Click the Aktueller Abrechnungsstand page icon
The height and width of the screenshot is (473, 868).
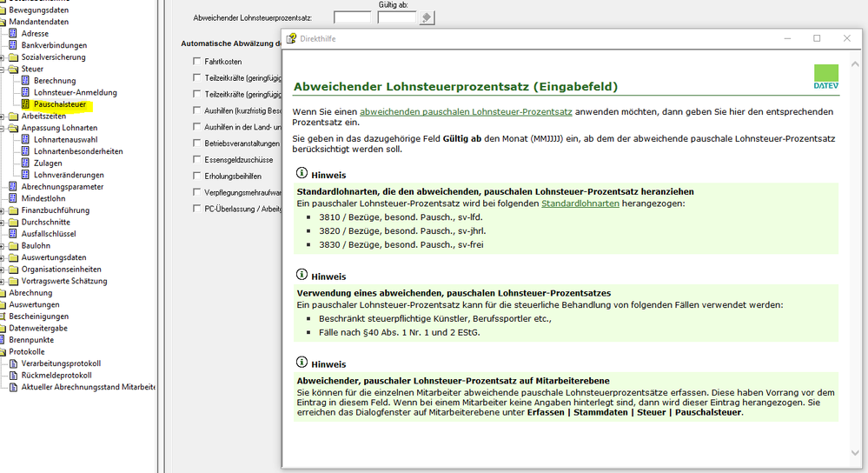pyautogui.click(x=13, y=387)
